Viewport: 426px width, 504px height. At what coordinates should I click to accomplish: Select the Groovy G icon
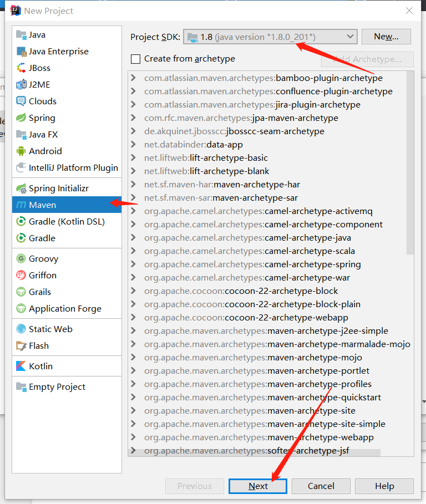[x=21, y=258]
